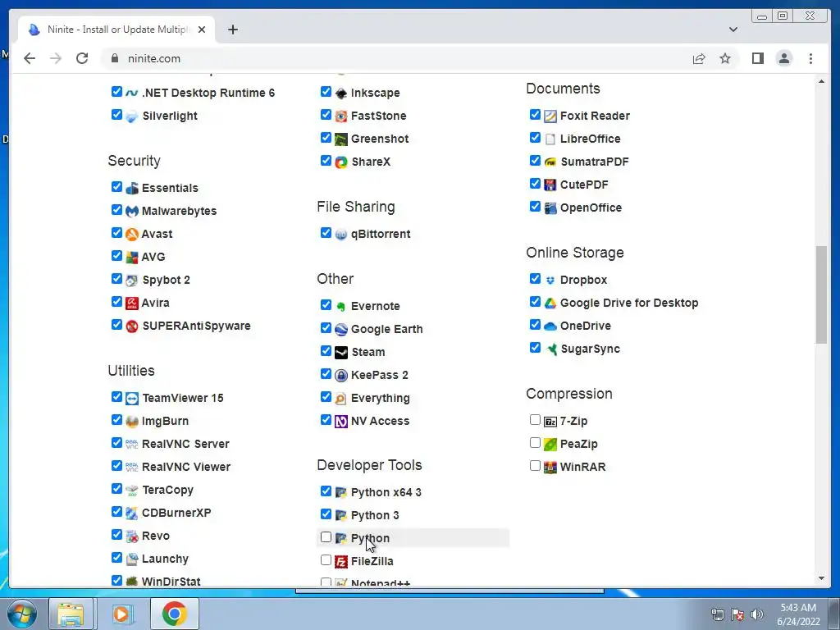This screenshot has height=630, width=840.
Task: Click the Google Drive for Desktop icon
Action: point(550,304)
